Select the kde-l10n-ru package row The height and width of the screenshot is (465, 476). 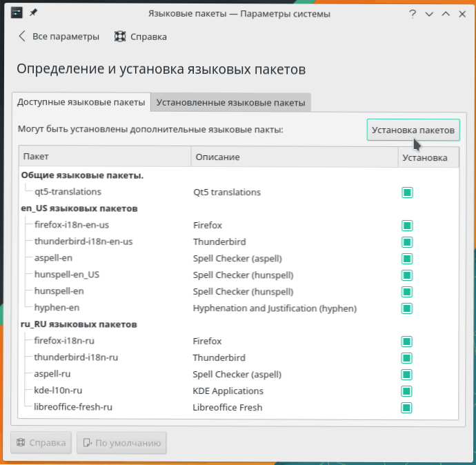(x=58, y=391)
